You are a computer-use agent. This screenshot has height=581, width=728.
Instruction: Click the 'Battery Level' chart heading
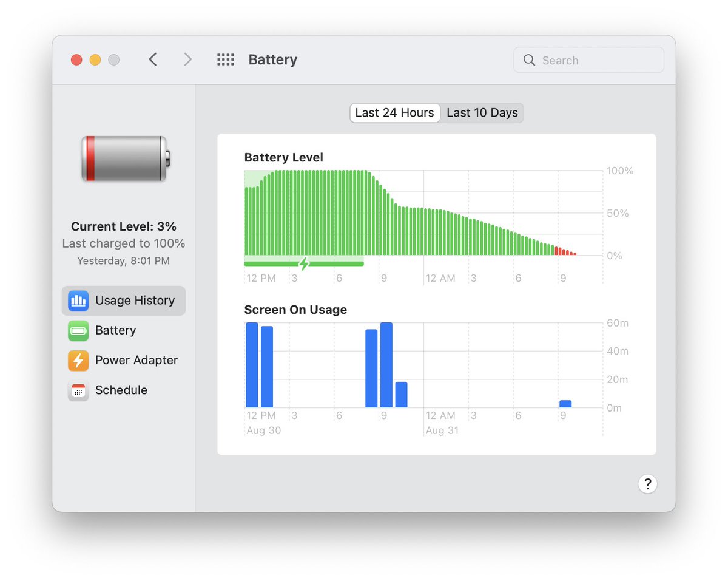284,157
